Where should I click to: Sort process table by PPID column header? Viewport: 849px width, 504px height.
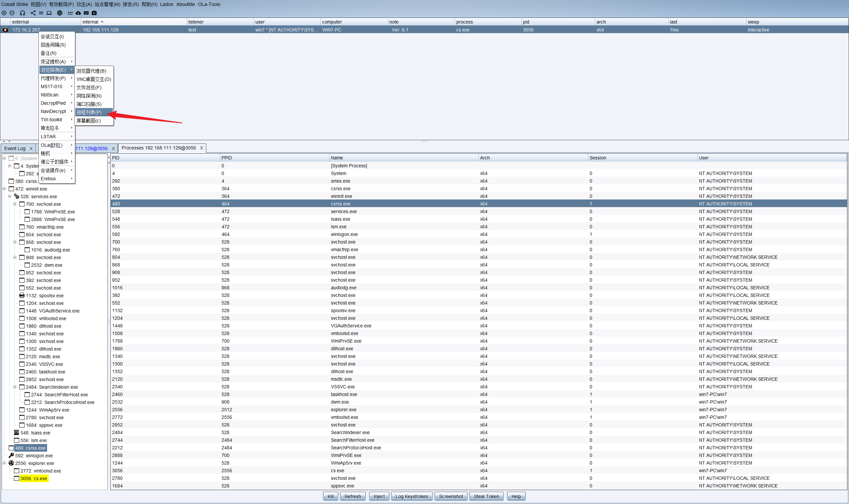[227, 158]
